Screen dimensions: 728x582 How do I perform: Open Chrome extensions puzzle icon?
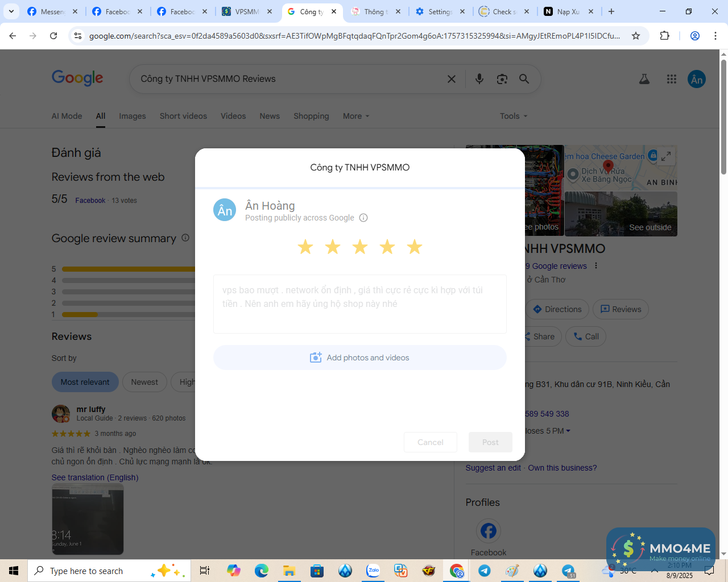(x=664, y=36)
